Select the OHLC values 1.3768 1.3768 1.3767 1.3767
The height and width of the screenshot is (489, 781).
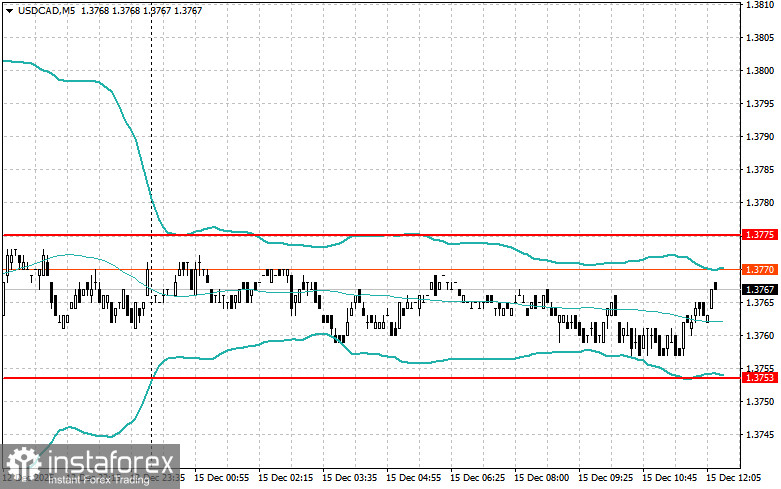pos(141,10)
